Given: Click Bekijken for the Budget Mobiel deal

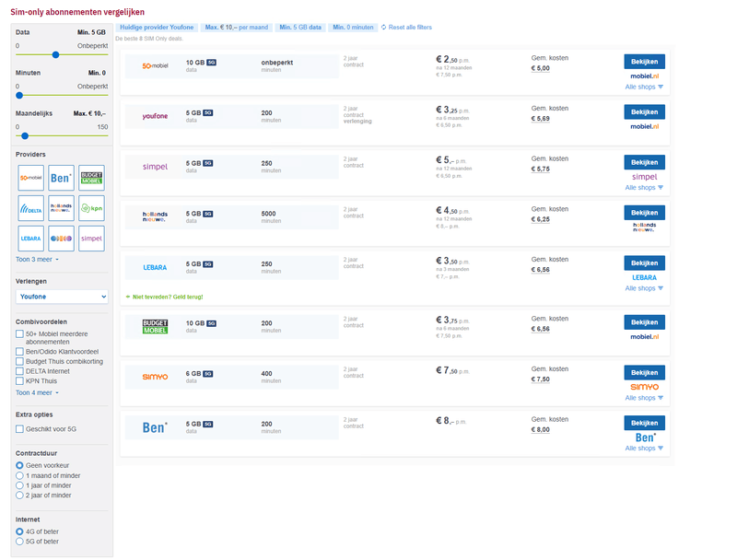Looking at the screenshot, I should pyautogui.click(x=644, y=322).
